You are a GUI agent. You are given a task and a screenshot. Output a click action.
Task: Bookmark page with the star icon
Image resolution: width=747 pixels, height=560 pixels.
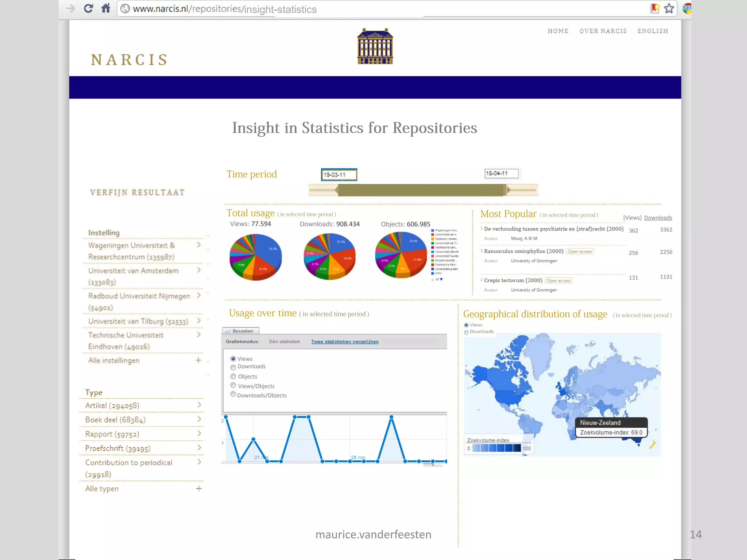tap(669, 8)
